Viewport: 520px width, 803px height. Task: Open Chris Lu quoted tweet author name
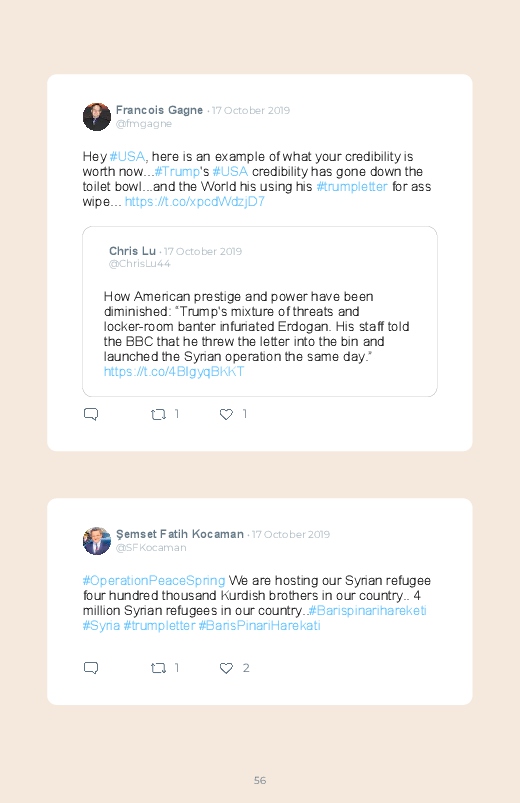click(132, 251)
